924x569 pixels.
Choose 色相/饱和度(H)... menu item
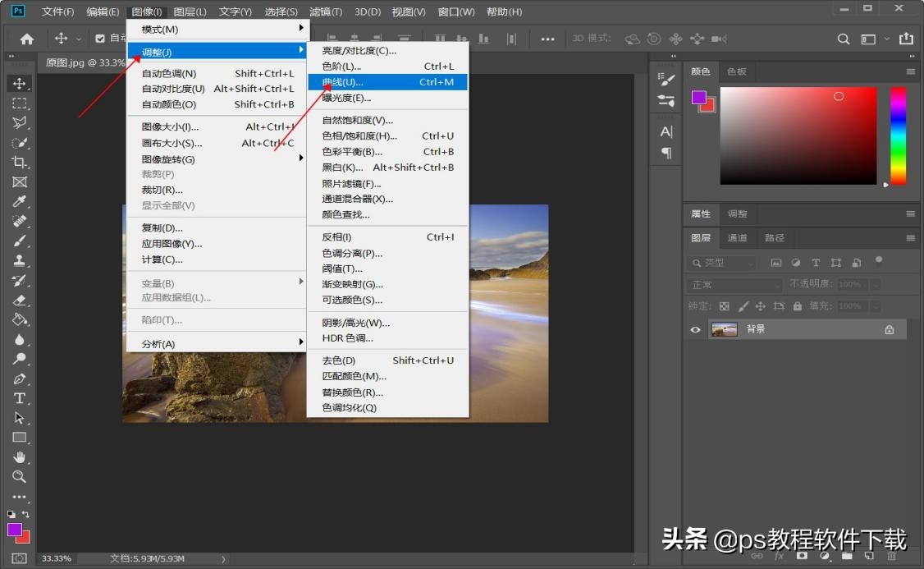click(388, 135)
